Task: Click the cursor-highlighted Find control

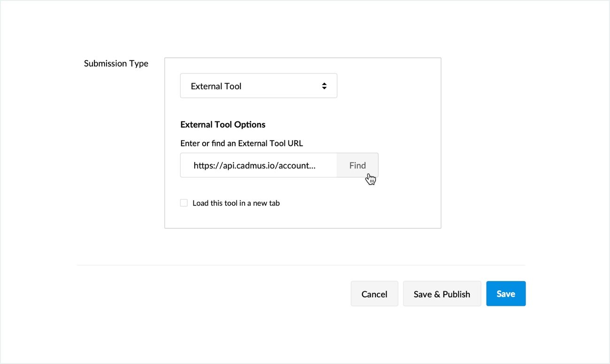Action: coord(358,165)
